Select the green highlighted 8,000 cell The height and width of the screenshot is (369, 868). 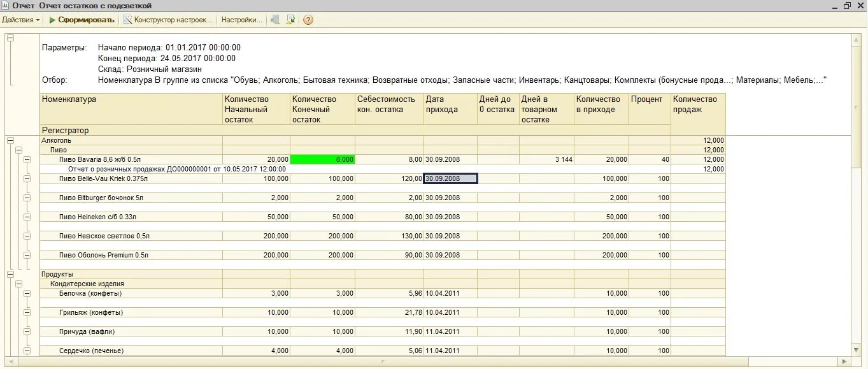322,159
